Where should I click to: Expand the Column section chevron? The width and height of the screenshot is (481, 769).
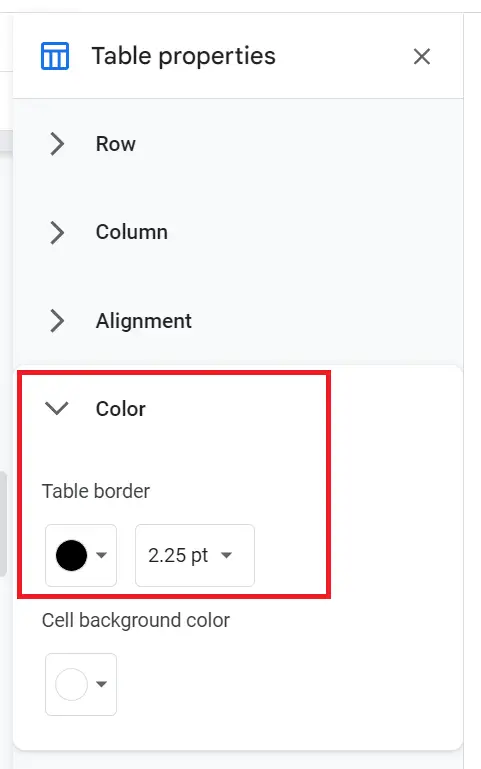[57, 232]
